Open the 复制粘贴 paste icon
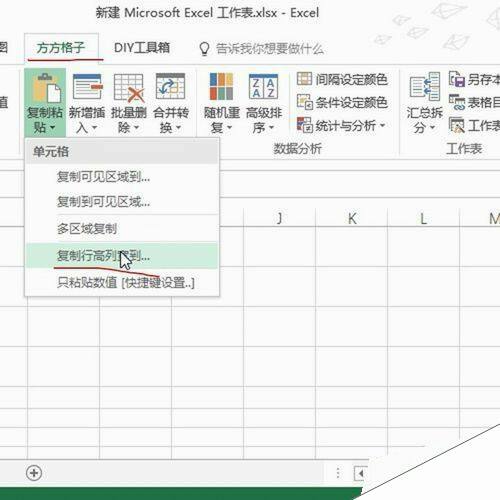 pos(46,88)
